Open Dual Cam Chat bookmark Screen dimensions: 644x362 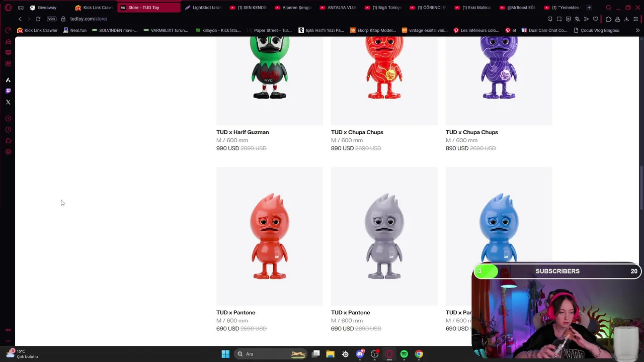click(544, 30)
